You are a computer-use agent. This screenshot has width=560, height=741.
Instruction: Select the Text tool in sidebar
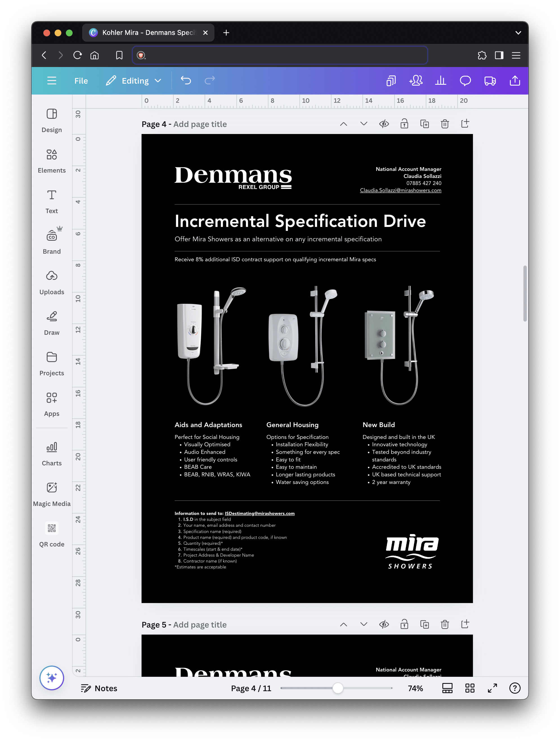51,202
